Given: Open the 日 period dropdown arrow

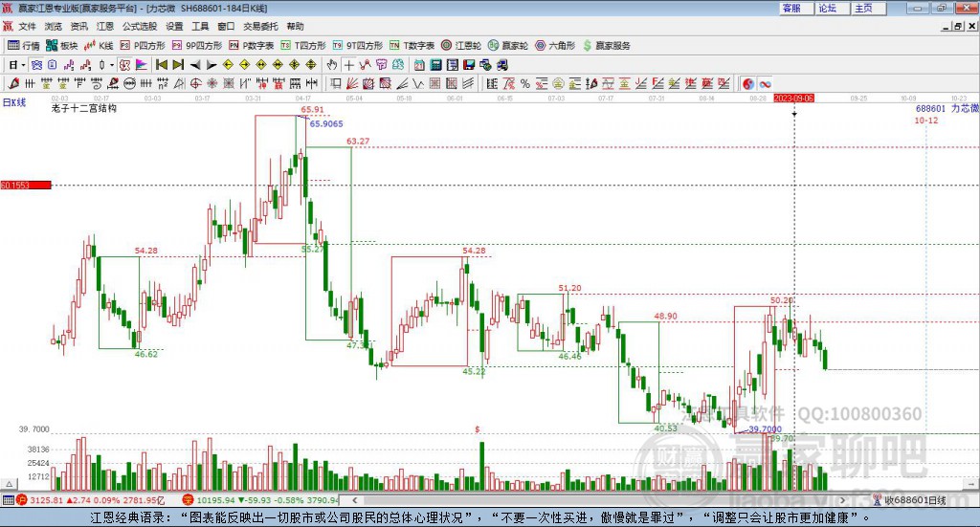Looking at the screenshot, I should point(23,65).
